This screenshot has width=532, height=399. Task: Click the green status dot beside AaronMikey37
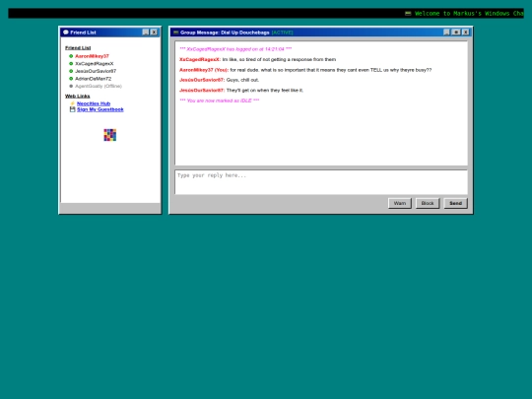(x=71, y=56)
